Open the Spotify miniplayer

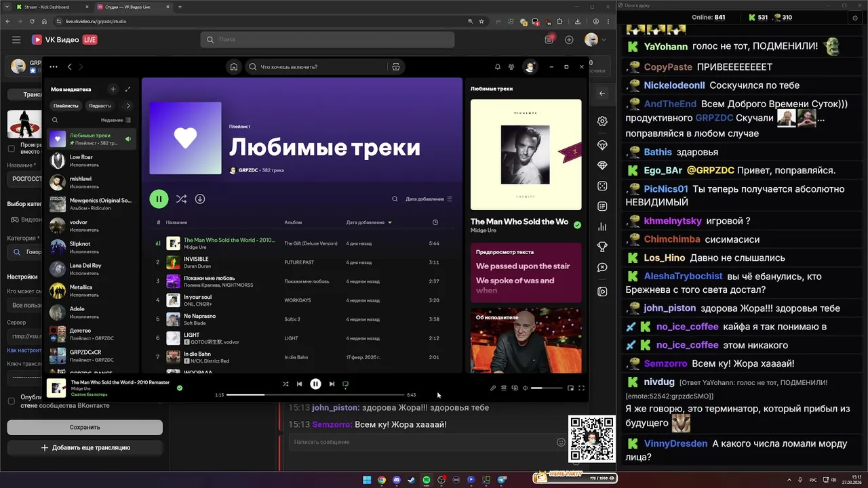(x=570, y=388)
